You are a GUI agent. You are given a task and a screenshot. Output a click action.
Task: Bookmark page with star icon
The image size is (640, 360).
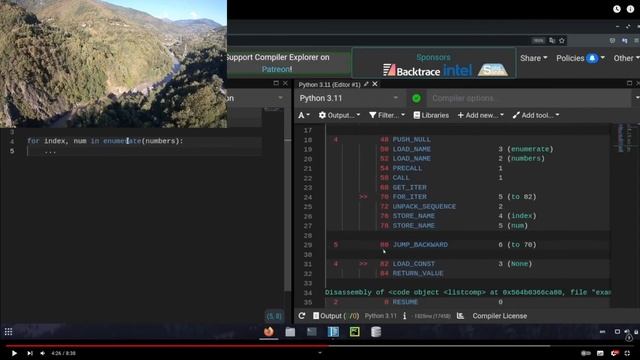(562, 40)
